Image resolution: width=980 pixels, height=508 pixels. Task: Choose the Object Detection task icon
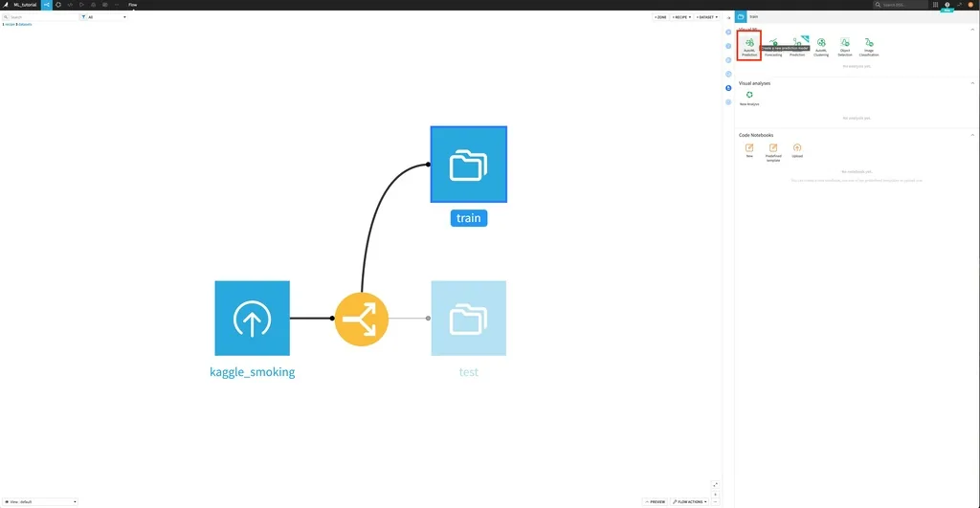[844, 48]
